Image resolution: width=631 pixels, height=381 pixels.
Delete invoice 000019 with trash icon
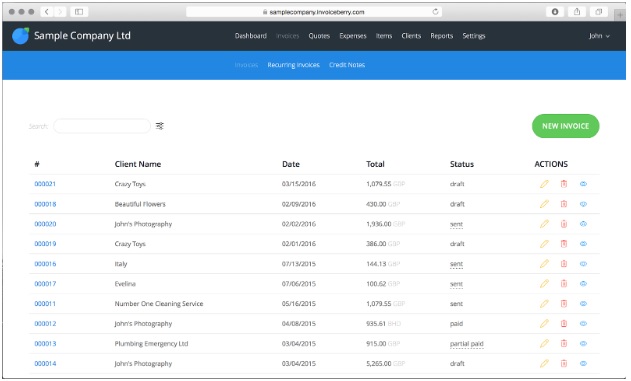(x=564, y=244)
